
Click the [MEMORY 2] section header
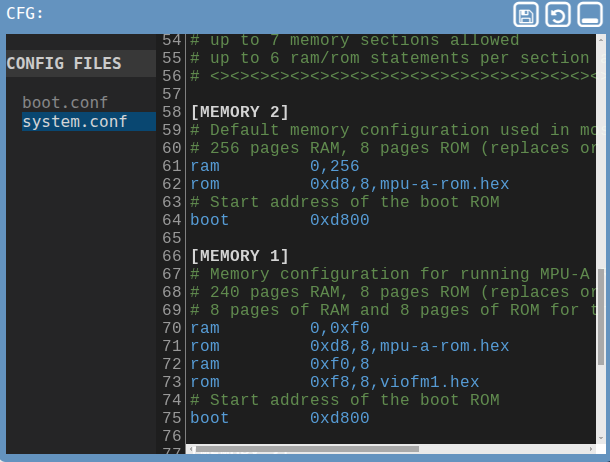(x=240, y=112)
